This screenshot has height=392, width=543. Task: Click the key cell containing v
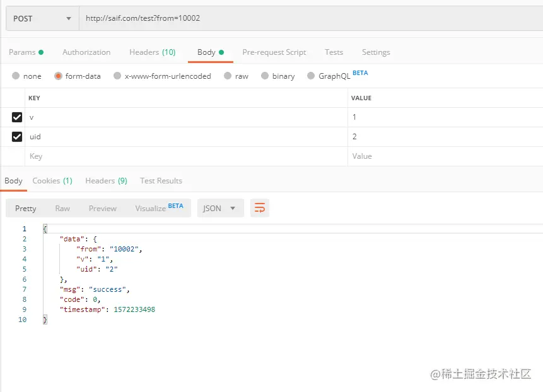(186, 117)
